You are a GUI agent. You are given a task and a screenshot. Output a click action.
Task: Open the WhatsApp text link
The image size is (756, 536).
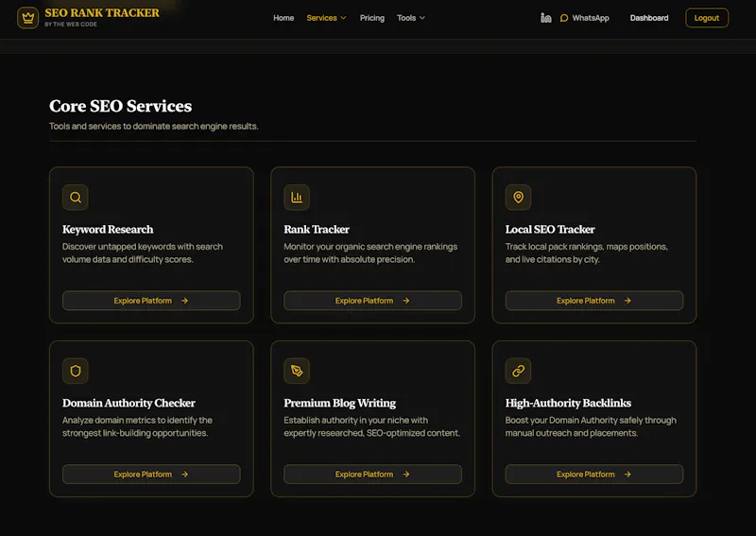(591, 18)
